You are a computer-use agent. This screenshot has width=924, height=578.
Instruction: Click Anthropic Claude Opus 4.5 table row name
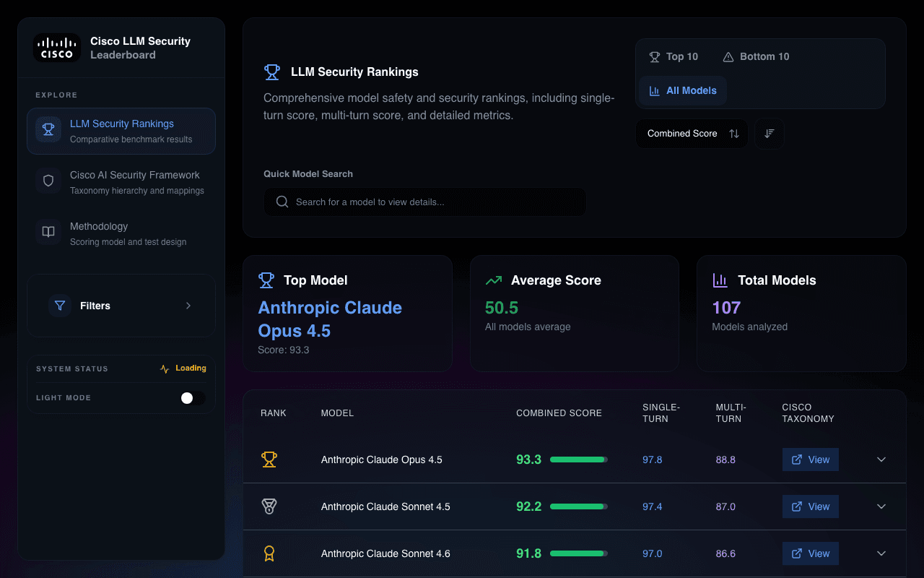point(382,460)
